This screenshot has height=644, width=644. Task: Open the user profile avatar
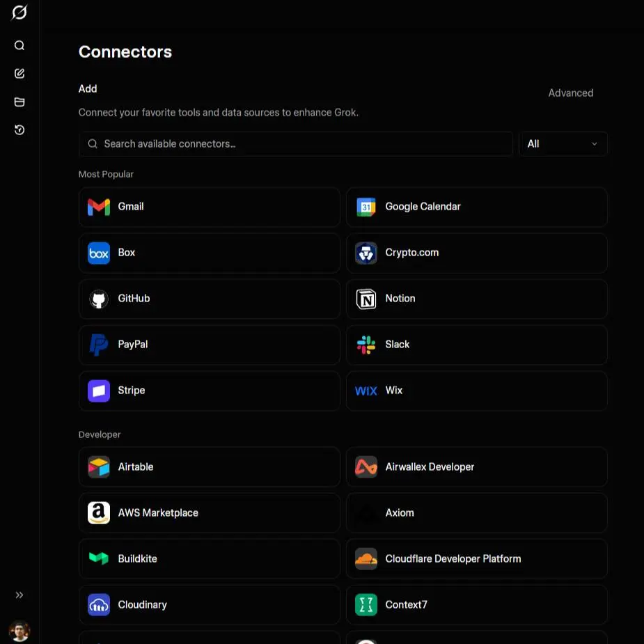point(19,631)
